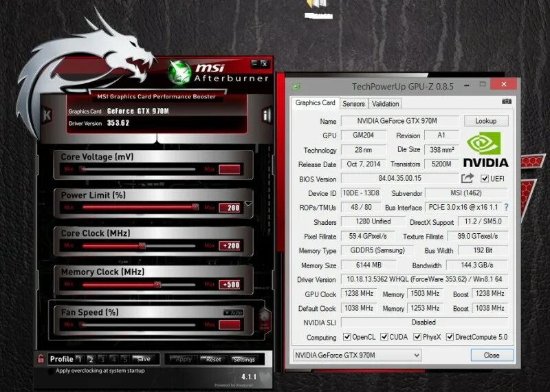Click the Shaders value 1280 Unified
This screenshot has height=392, width=550.
(373, 221)
